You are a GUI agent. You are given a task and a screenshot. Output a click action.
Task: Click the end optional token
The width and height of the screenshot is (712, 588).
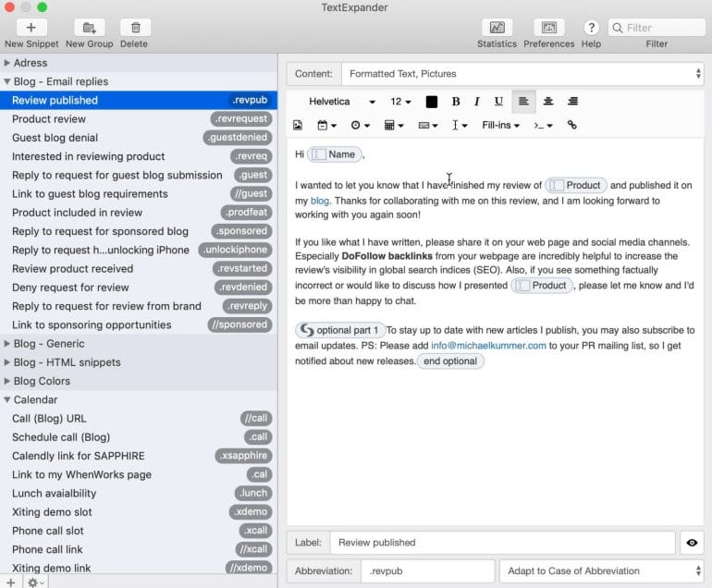point(450,361)
